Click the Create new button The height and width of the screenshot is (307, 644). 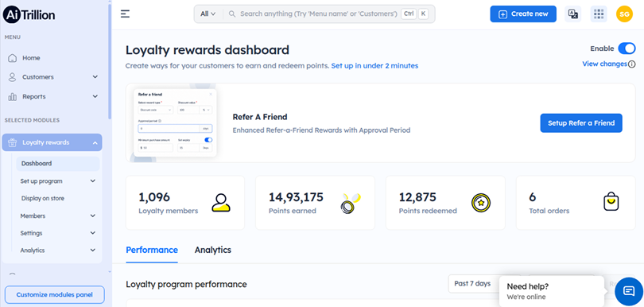pos(523,14)
